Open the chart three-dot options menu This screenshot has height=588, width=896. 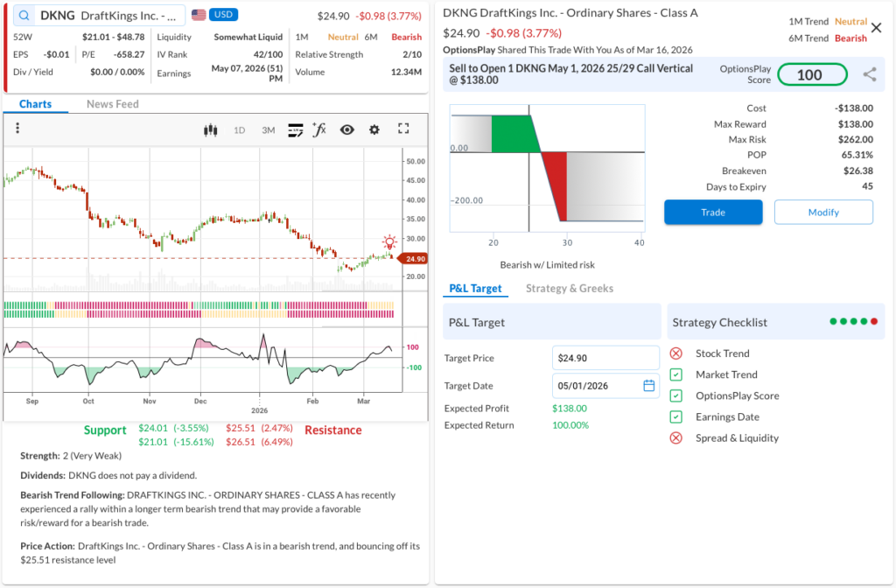pos(17,129)
